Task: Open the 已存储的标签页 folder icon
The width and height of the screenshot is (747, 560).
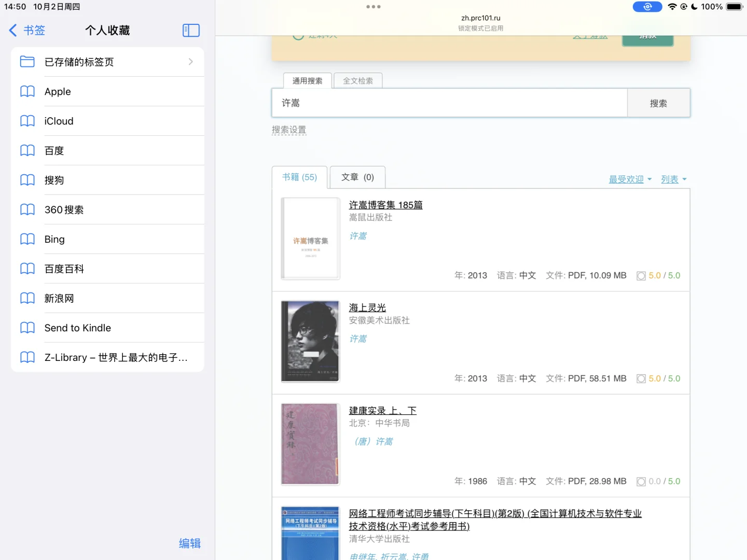Action: [x=27, y=62]
